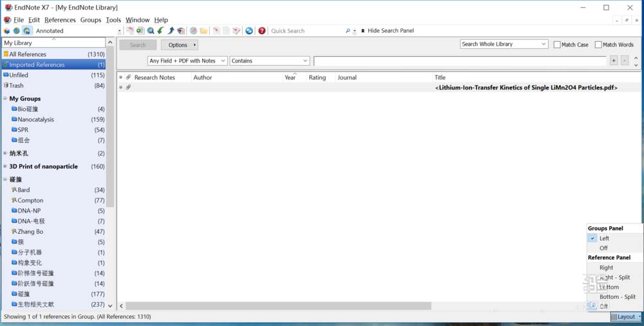Enable the Match Case checkbox
Screen dimensions: 644x326
click(557, 45)
